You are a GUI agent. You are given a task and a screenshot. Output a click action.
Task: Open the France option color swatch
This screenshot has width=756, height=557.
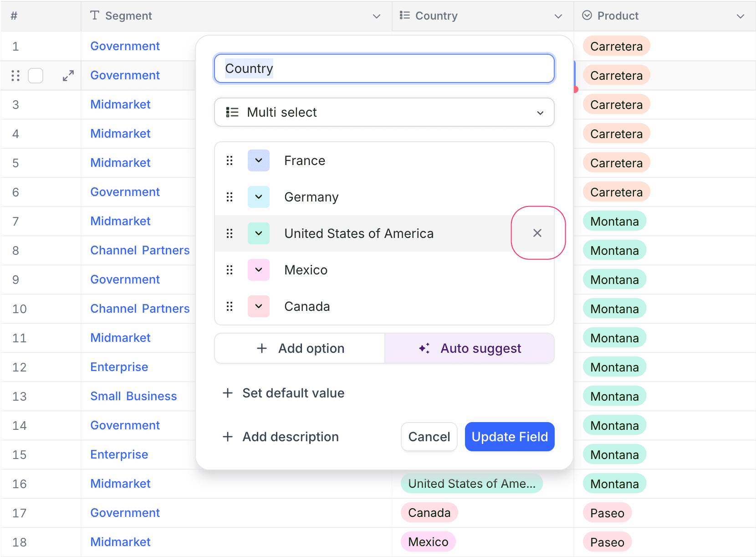tap(259, 160)
